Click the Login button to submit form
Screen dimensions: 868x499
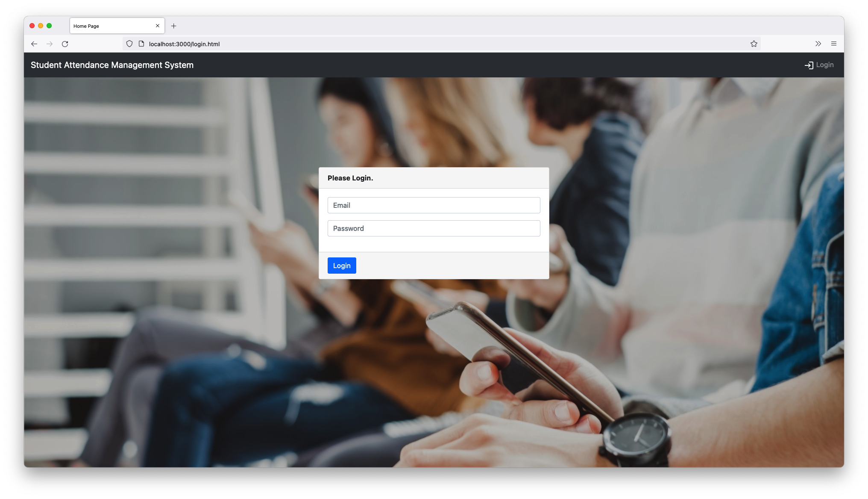tap(342, 265)
